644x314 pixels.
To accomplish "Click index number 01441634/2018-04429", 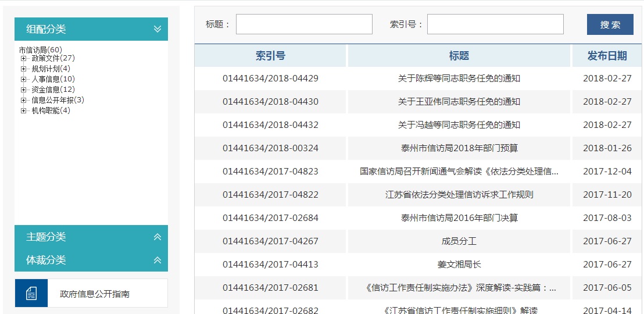I will click(271, 78).
